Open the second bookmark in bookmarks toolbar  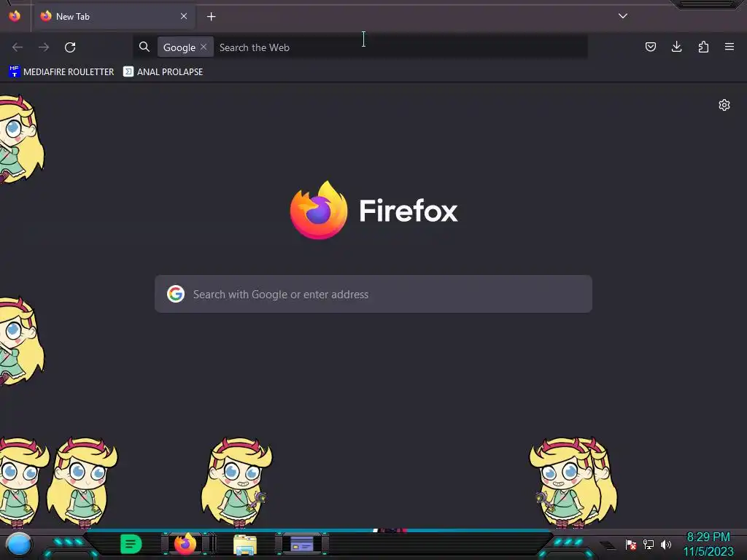coord(163,72)
